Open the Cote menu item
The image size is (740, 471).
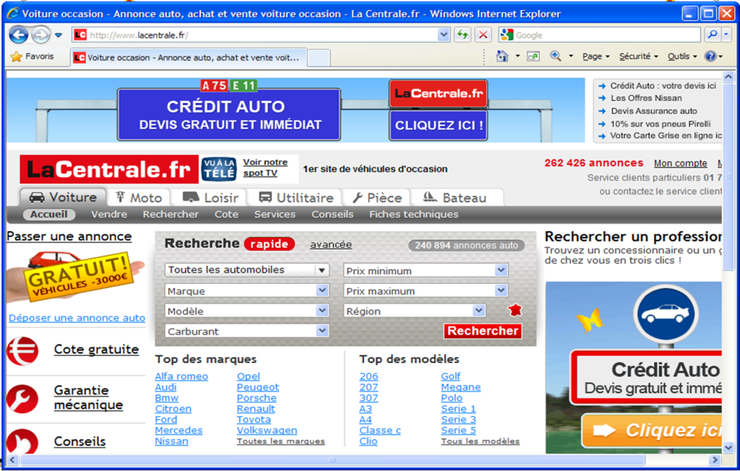click(226, 214)
